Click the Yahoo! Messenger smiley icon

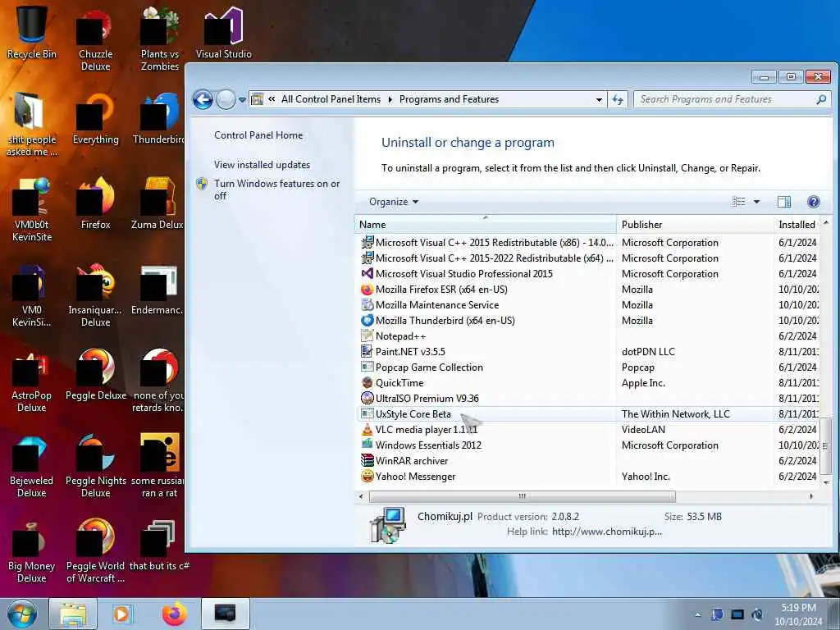(367, 477)
